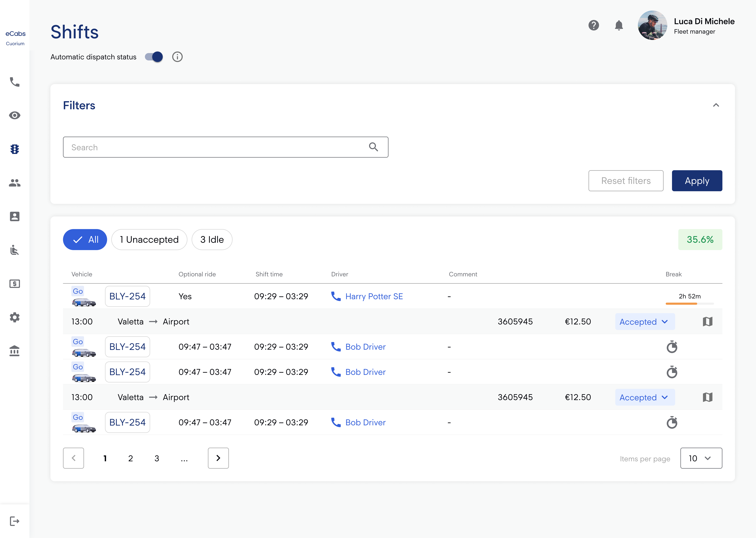Select the traffic light Shifts icon
The height and width of the screenshot is (538, 756).
tap(15, 149)
